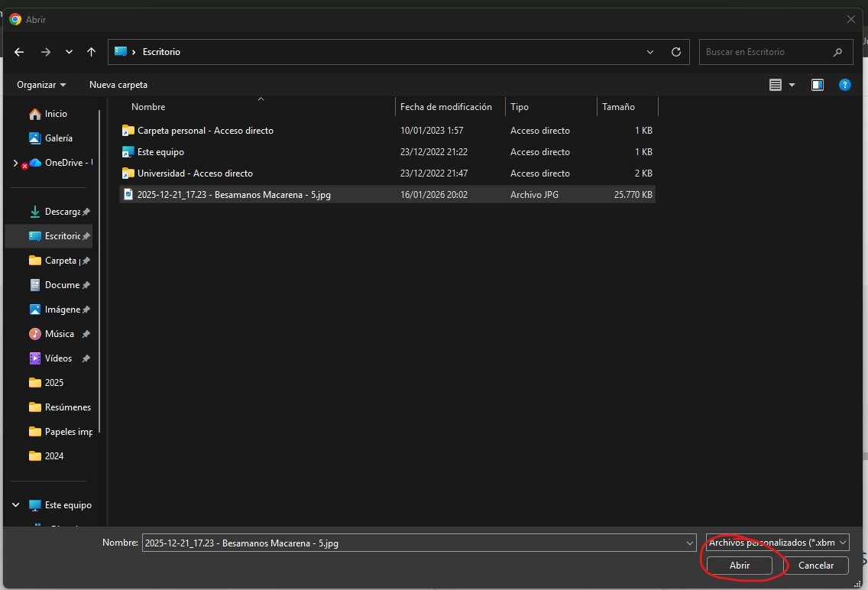Screen dimensions: 868x590
Task: Click the 25.770 KB size cell
Action: tap(633, 195)
